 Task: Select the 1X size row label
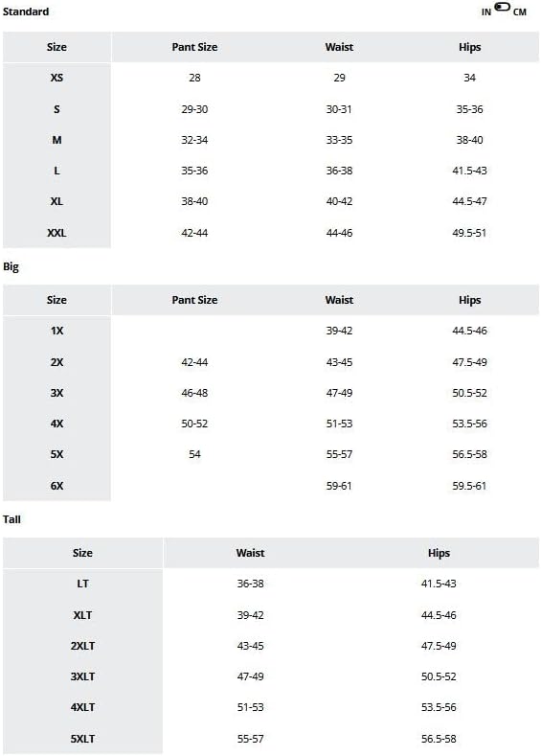click(56, 331)
